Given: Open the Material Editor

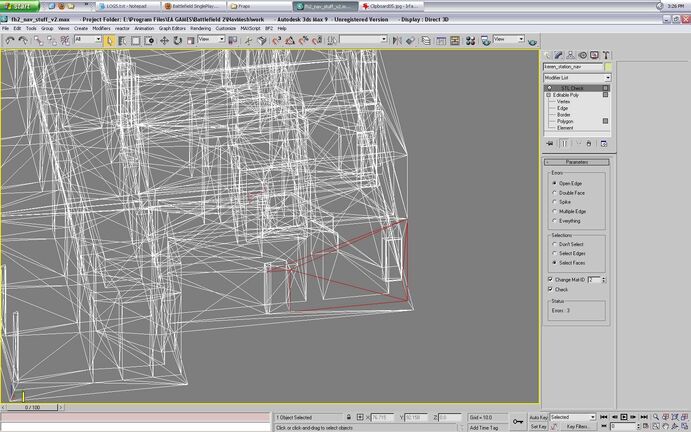Looking at the screenshot, I should [470, 41].
